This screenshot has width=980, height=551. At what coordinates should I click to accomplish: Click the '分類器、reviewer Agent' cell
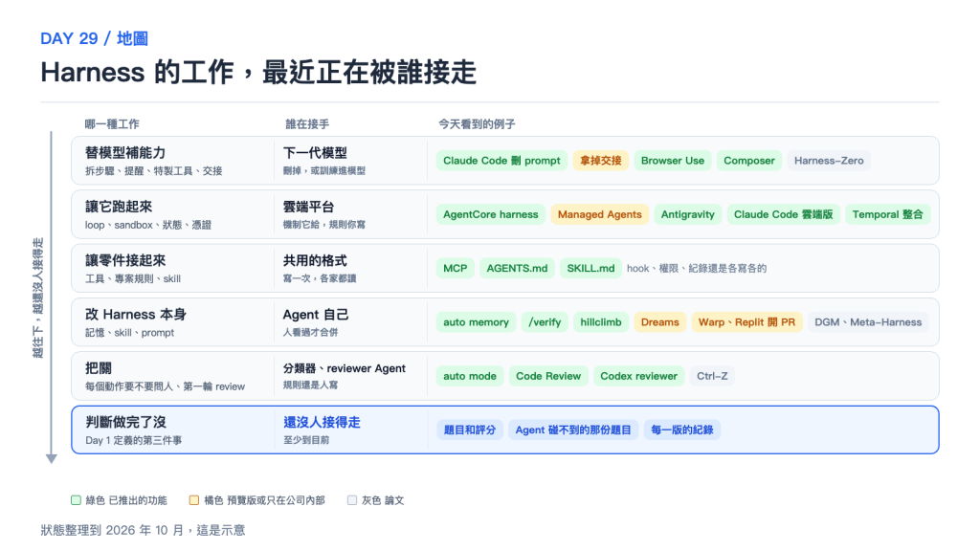(345, 368)
